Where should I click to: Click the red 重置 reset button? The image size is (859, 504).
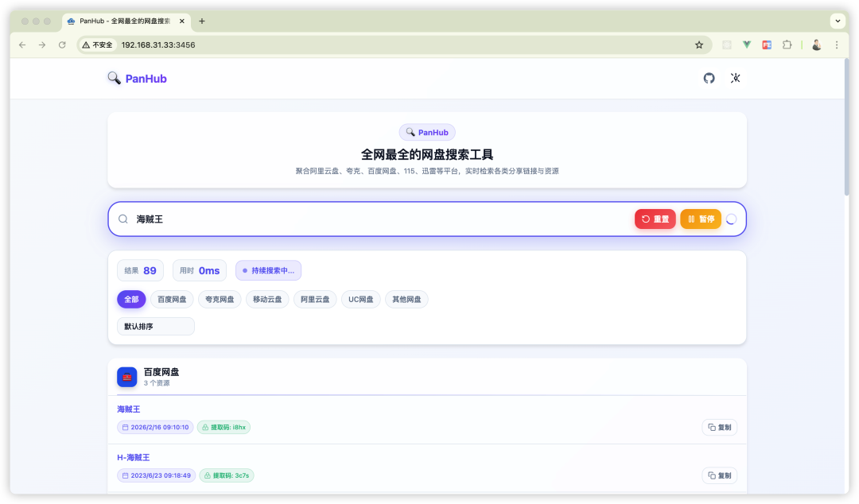coord(655,218)
